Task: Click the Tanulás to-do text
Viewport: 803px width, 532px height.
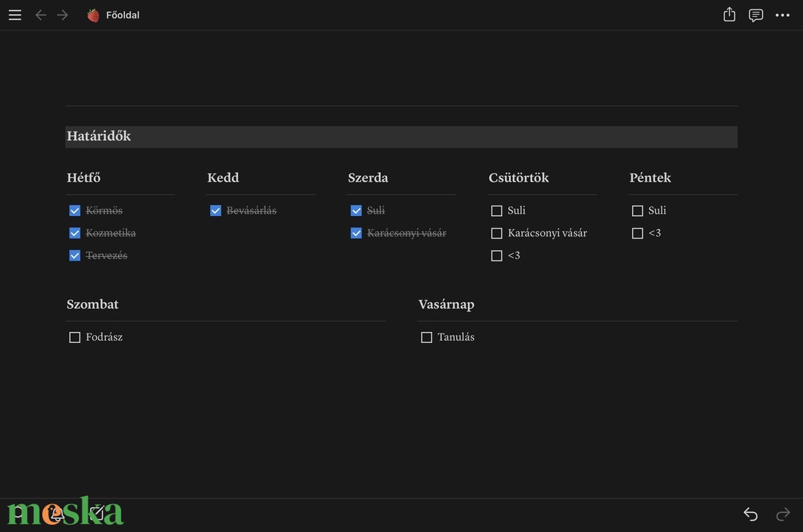Action: coord(456,337)
